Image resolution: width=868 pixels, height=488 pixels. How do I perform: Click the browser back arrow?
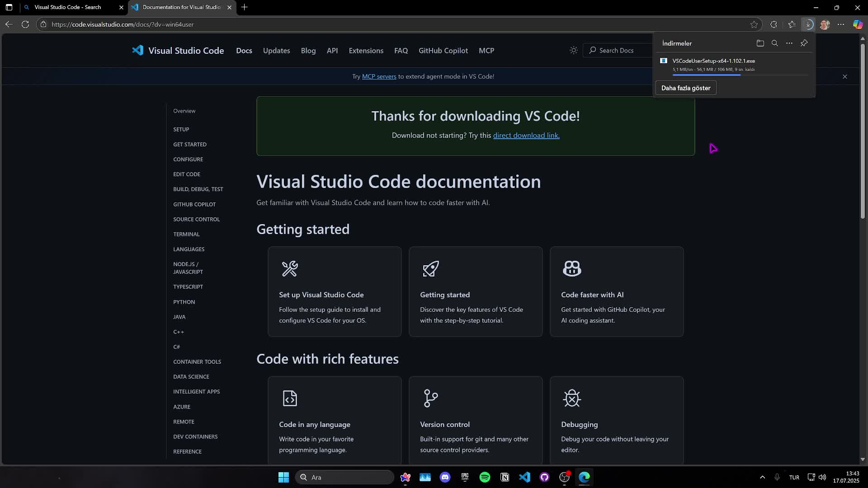point(9,24)
